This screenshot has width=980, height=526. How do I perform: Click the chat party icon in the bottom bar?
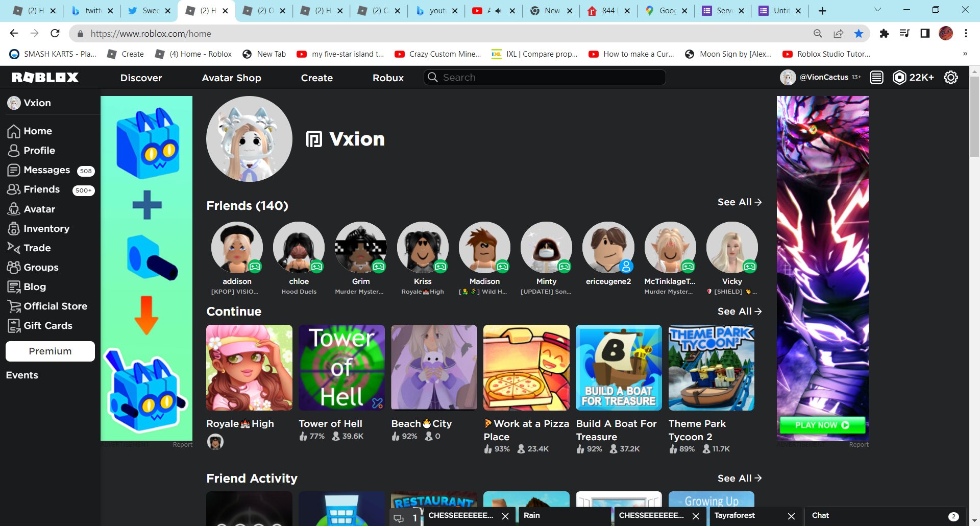coord(399,518)
